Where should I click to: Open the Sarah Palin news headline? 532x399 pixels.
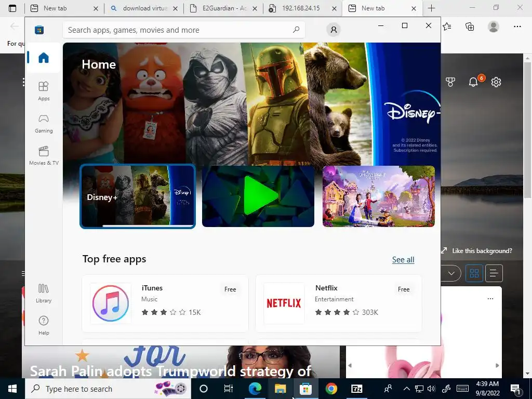click(170, 371)
